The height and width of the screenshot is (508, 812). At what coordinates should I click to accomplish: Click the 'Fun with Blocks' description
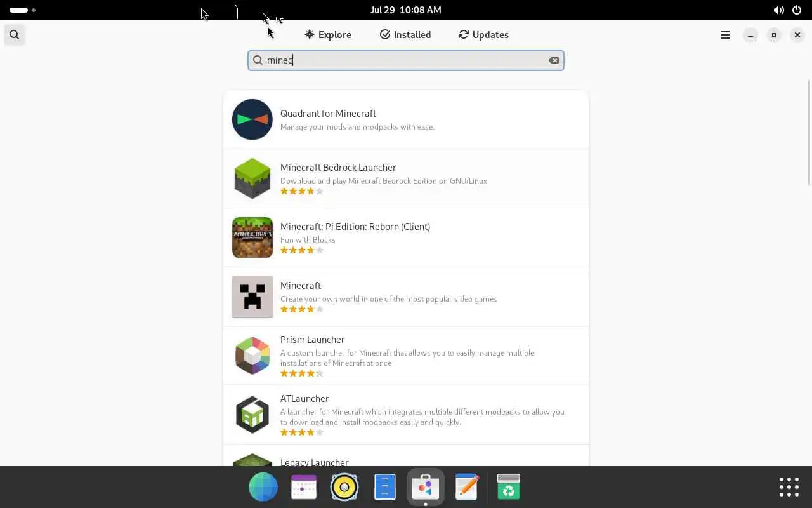[308, 240]
